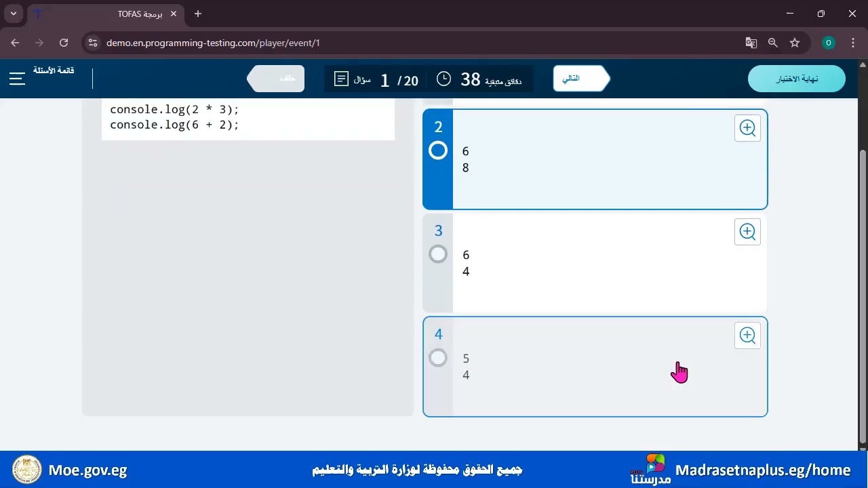The height and width of the screenshot is (488, 868).
Task: Zoom into answer option 2
Action: click(x=747, y=128)
